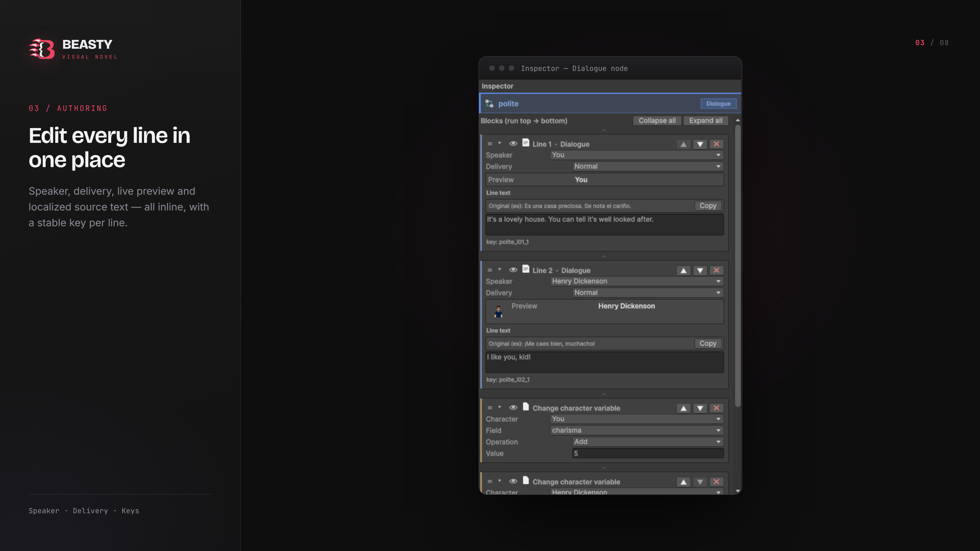The height and width of the screenshot is (551, 980).
Task: Copy the original Spanish text of Line 2
Action: [x=708, y=344]
